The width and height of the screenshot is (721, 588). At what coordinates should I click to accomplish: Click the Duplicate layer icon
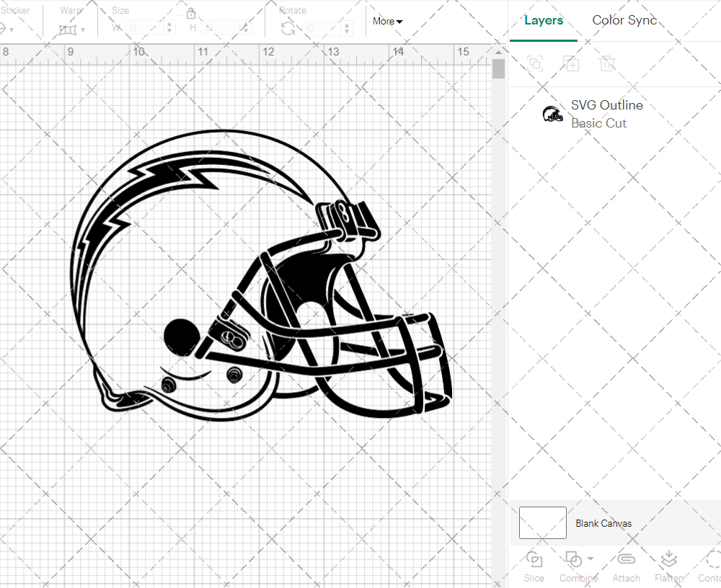pyautogui.click(x=571, y=63)
